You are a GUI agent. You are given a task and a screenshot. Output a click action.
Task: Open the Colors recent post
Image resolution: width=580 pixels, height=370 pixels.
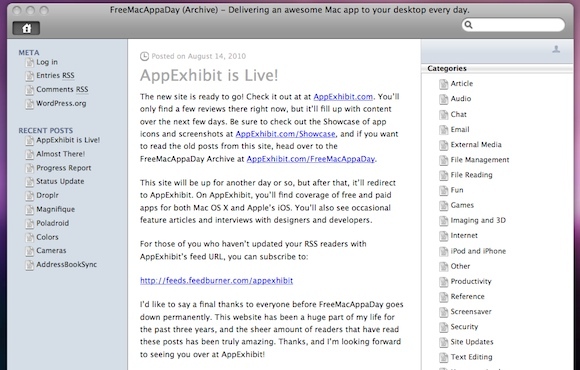pos(47,237)
